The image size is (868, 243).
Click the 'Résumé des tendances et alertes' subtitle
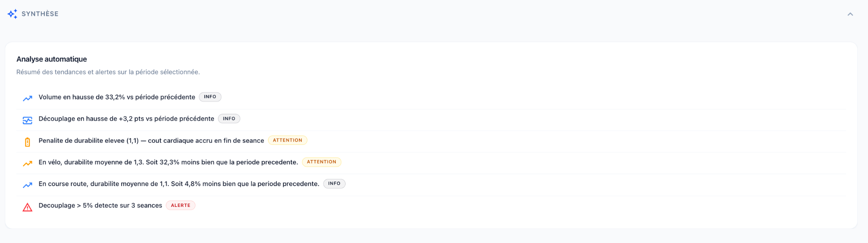click(x=108, y=72)
